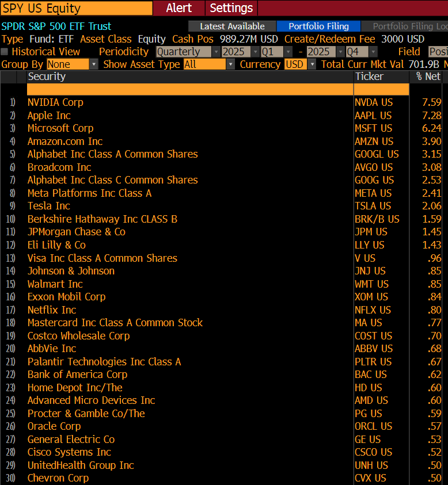Select Tesla Inc row
Image resolution: width=448 pixels, height=485 pixels.
pos(49,206)
